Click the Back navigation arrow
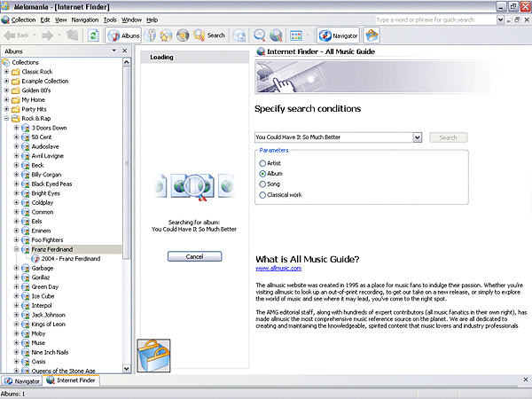Image resolution: width=532 pixels, height=399 pixels. pyautogui.click(x=18, y=35)
